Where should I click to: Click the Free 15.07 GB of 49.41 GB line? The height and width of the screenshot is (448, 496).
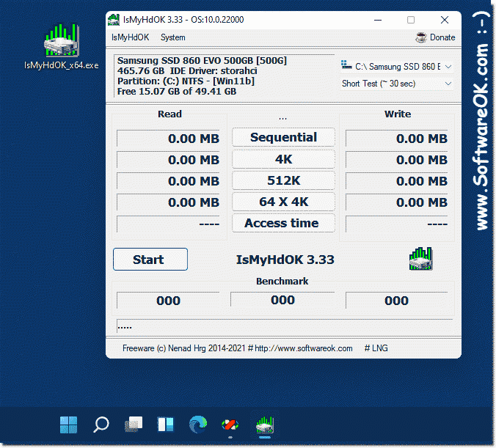pos(177,92)
